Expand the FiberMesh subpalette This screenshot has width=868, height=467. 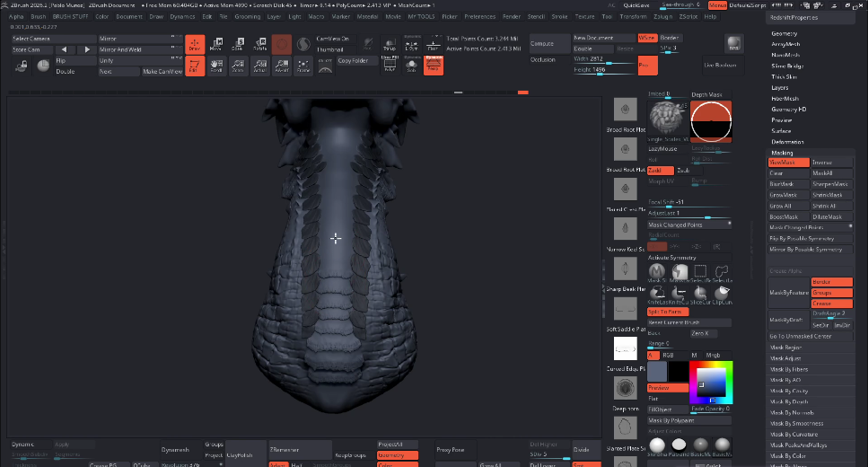(x=785, y=99)
